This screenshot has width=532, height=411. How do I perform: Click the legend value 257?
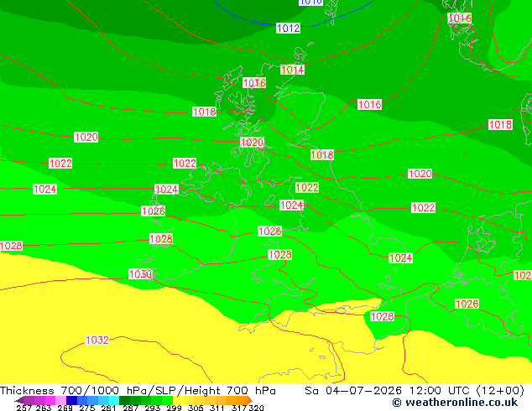pyautogui.click(x=23, y=408)
